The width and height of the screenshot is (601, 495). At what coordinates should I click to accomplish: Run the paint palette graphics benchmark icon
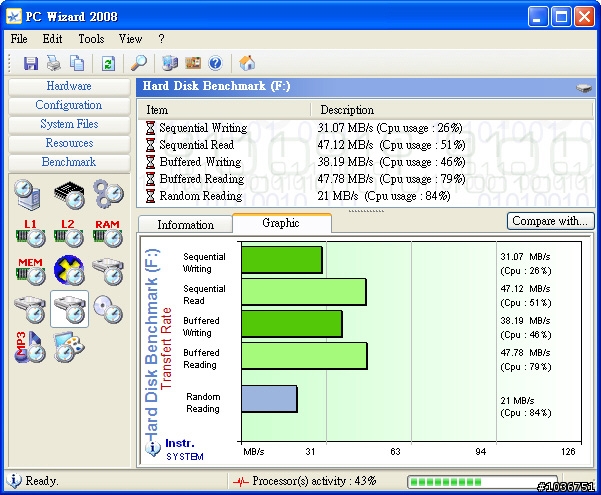coord(69,347)
